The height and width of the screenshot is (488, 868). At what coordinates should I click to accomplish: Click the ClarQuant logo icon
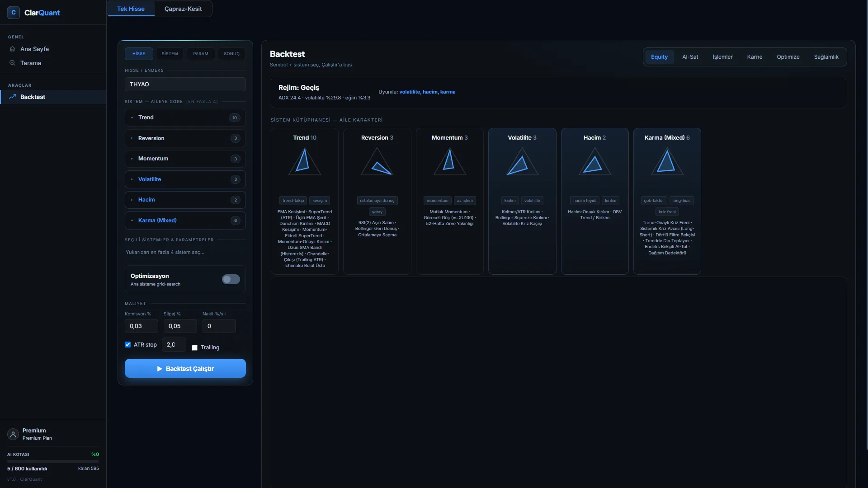[x=14, y=13]
